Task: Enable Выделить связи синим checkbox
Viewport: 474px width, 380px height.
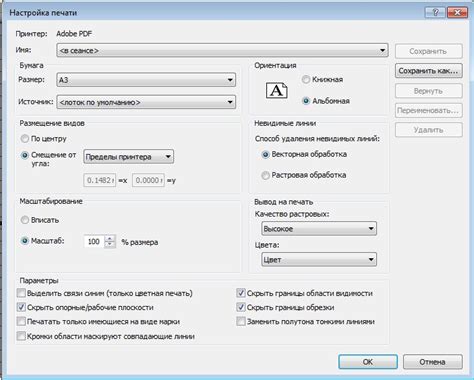Action: (x=21, y=293)
